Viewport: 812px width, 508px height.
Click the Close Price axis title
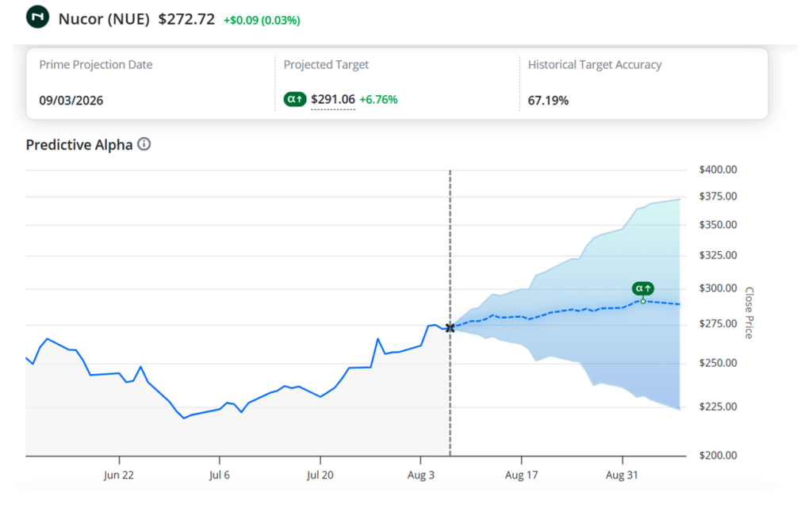coord(749,312)
